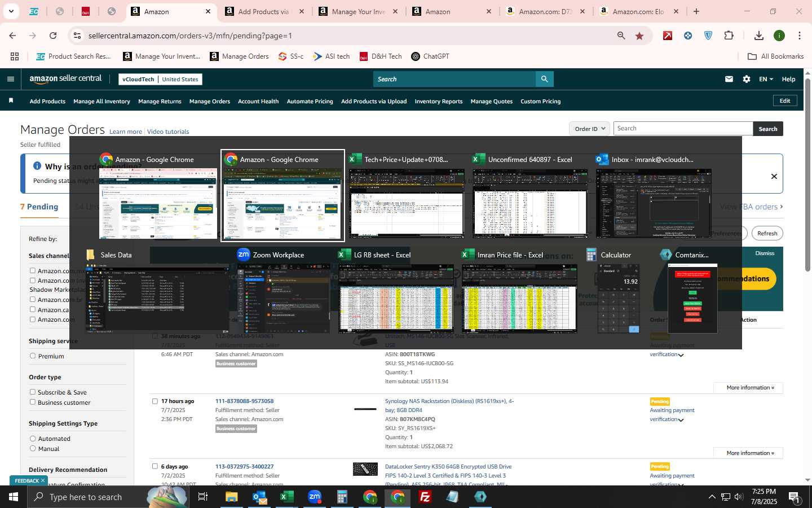Viewport: 812px width, 508px height.
Task: Switch to Manage Your Inventory browser tab
Action: 358,11
